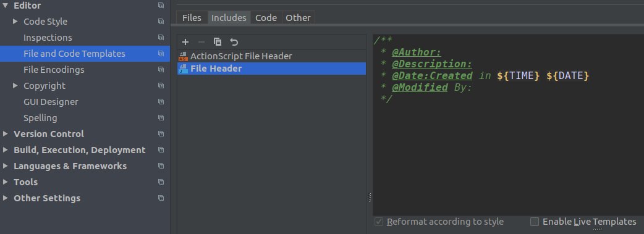Click the project-level icon beside Other Settings
Image resolution: width=644 pixels, height=234 pixels.
click(x=161, y=198)
